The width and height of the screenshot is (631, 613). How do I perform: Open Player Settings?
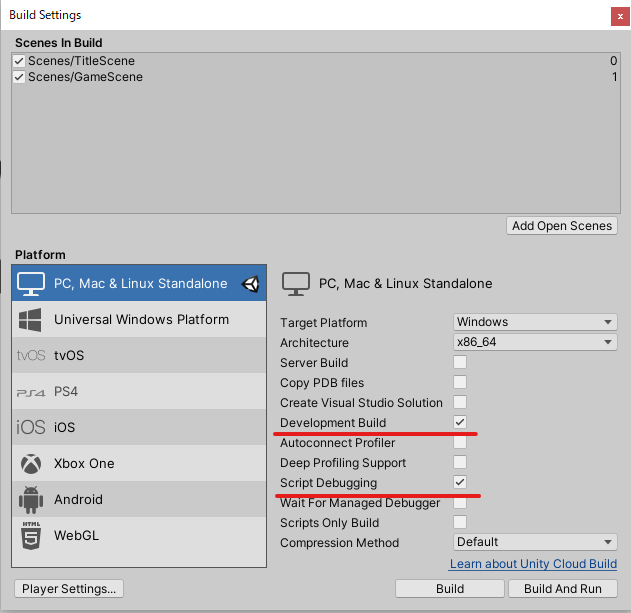(x=69, y=589)
